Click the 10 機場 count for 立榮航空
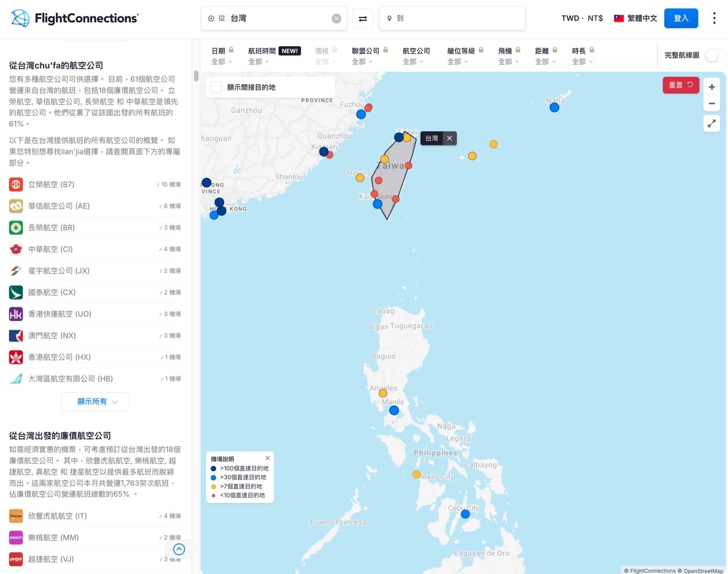 (169, 184)
